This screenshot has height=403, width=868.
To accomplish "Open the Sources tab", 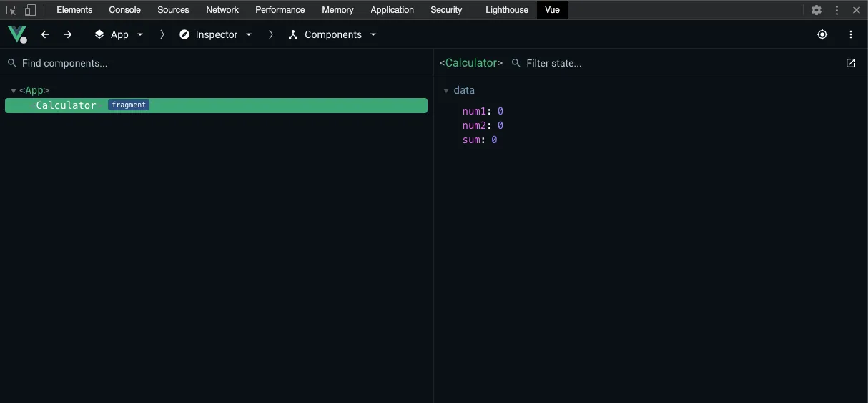I will (174, 10).
